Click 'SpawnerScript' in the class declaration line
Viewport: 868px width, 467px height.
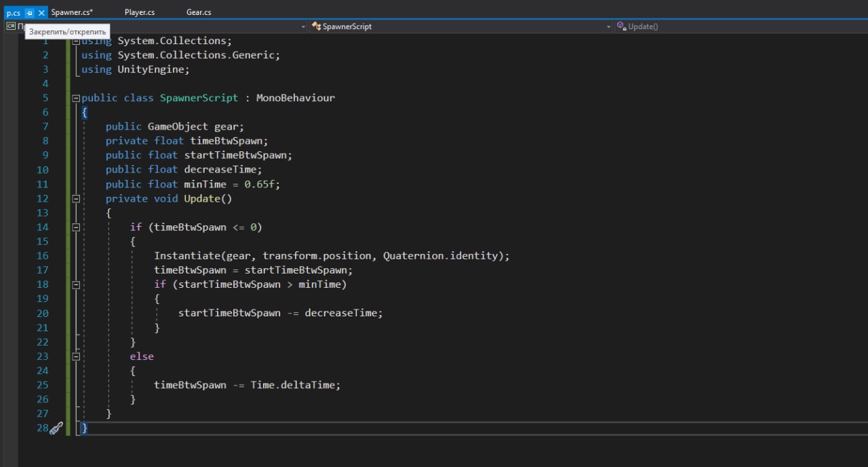[199, 98]
